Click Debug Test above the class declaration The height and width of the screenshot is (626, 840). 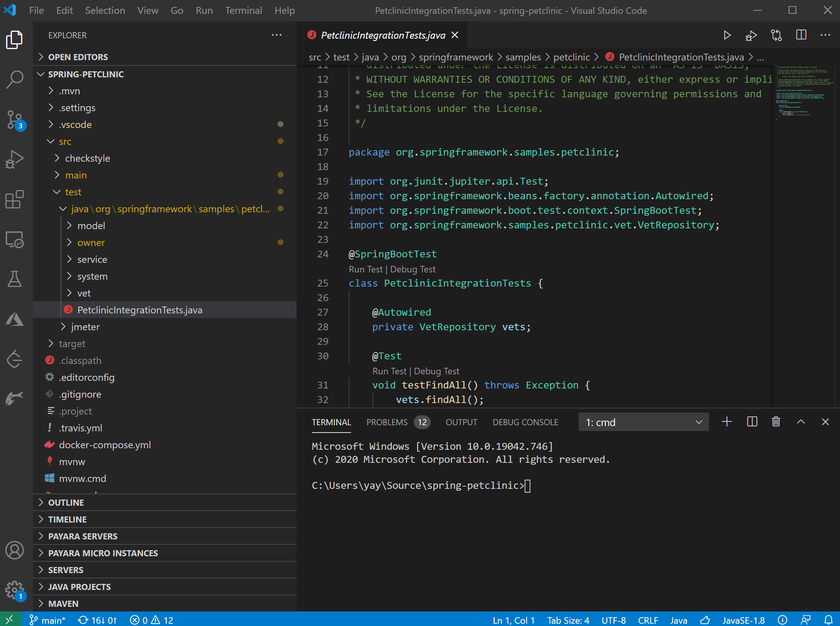(x=413, y=269)
